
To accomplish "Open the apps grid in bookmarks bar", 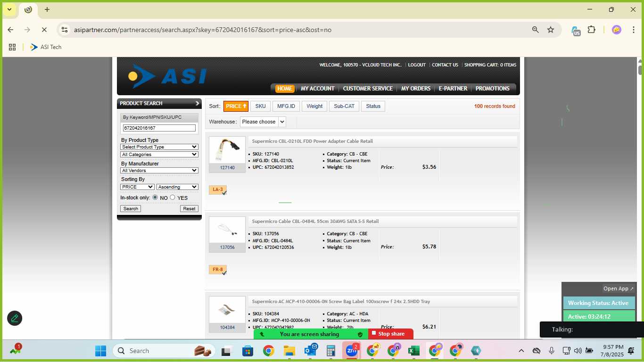I will click(12, 47).
